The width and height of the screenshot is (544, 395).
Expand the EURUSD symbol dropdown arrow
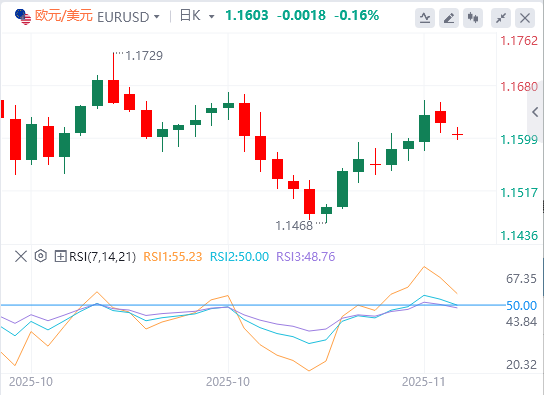coord(156,17)
